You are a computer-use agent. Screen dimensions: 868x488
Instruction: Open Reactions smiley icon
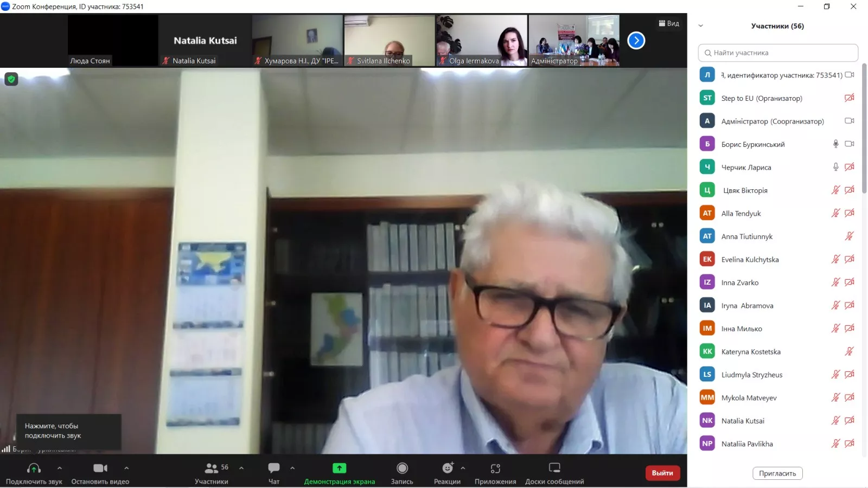pyautogui.click(x=447, y=468)
